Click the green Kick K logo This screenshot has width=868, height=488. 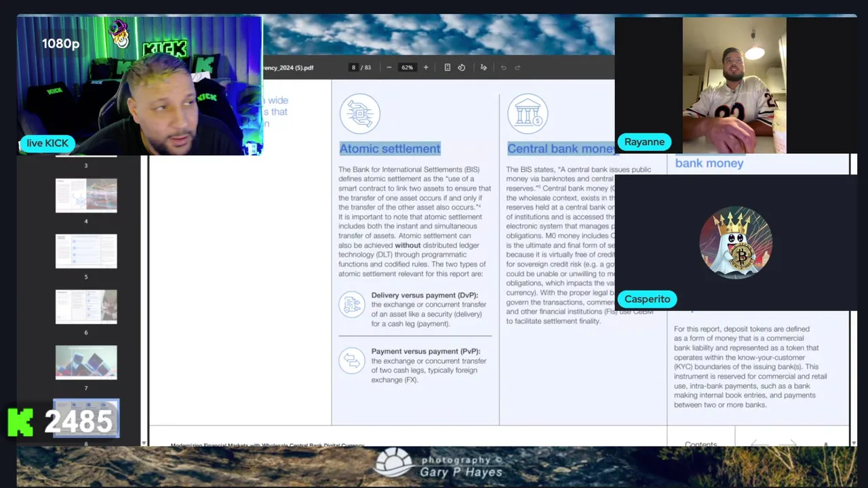coord(20,422)
